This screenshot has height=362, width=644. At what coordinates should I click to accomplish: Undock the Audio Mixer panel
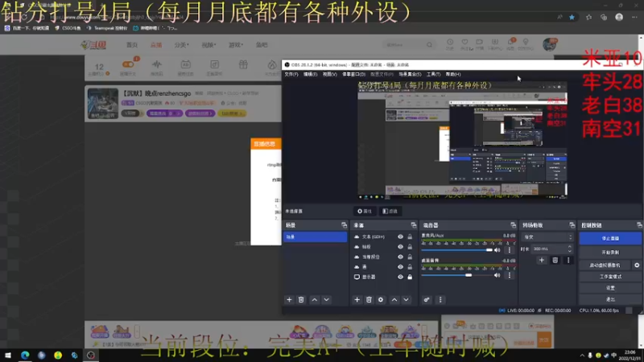(x=513, y=225)
